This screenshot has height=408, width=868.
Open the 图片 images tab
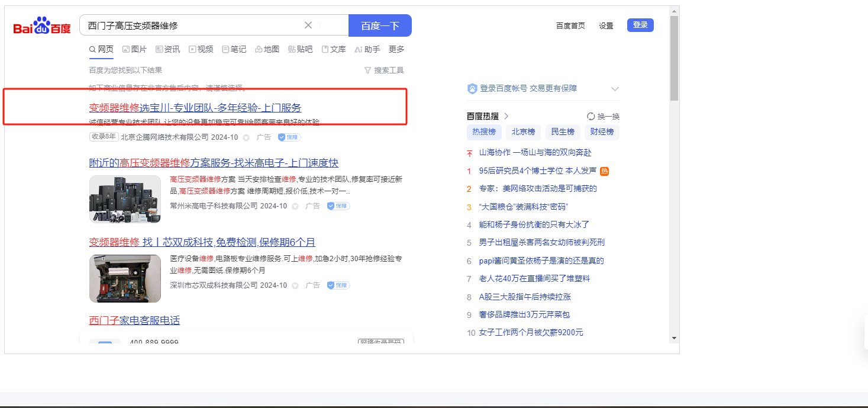[x=134, y=49]
